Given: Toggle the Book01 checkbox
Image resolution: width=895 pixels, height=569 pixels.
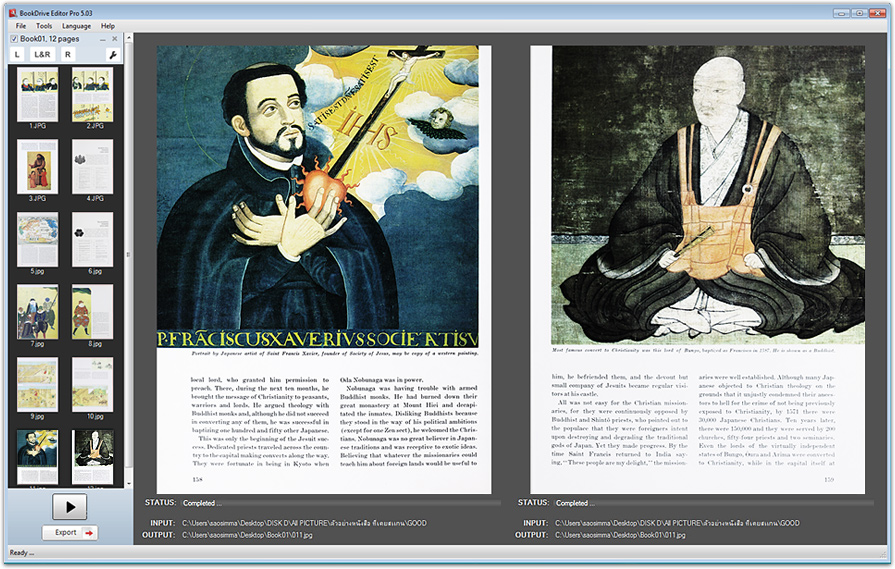Looking at the screenshot, I should (x=14, y=39).
